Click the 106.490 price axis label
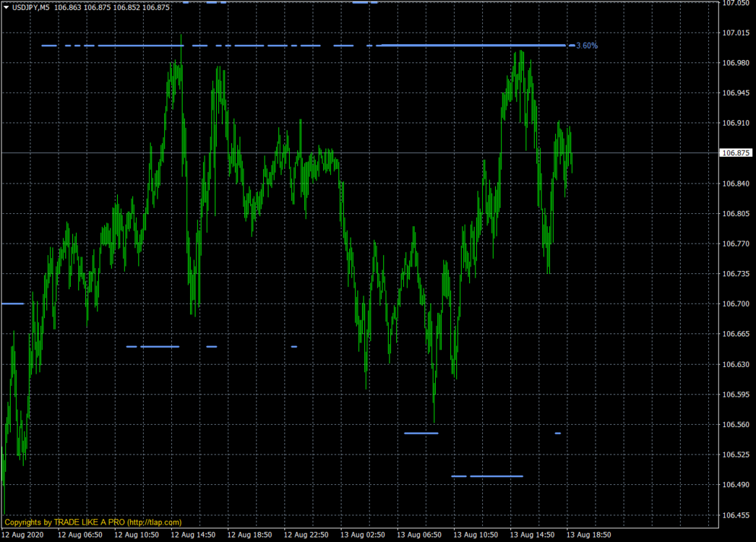 (x=736, y=485)
